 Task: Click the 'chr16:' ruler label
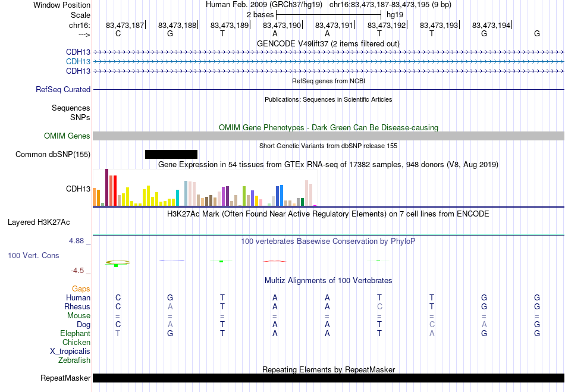coord(80,25)
